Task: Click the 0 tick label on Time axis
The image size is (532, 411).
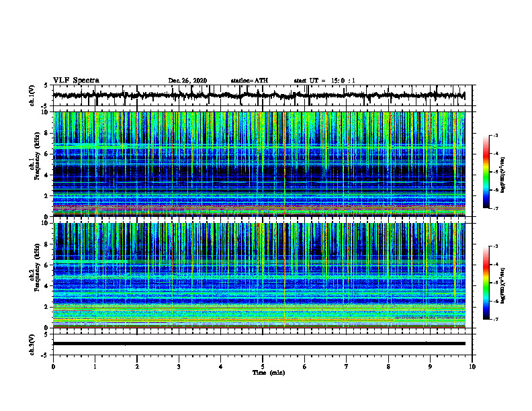Action: [x=53, y=367]
